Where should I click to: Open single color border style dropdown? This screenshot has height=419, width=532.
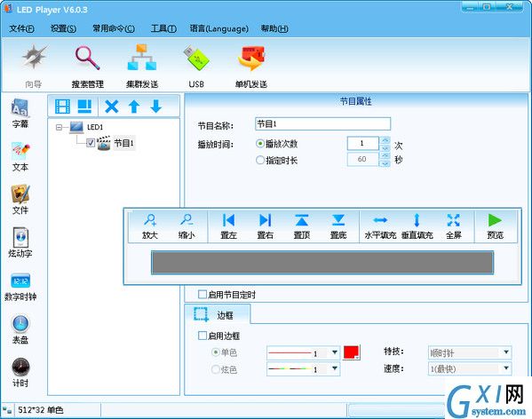[334, 352]
